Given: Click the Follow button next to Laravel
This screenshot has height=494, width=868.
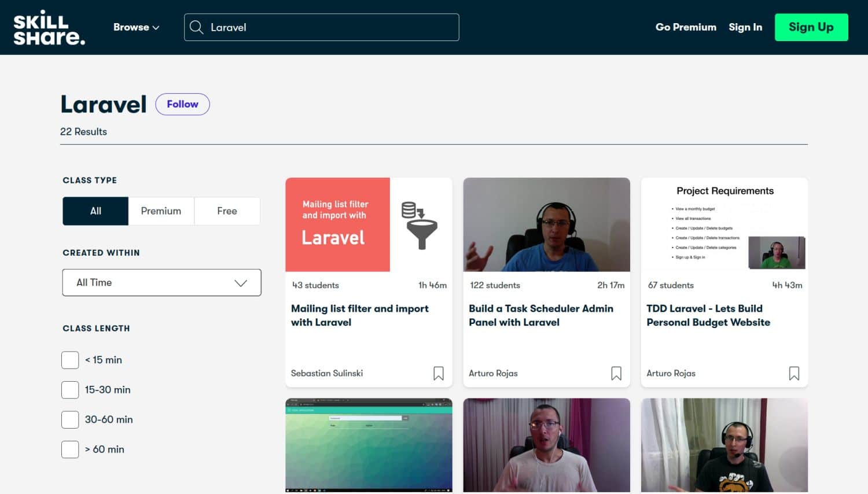Looking at the screenshot, I should pos(182,104).
